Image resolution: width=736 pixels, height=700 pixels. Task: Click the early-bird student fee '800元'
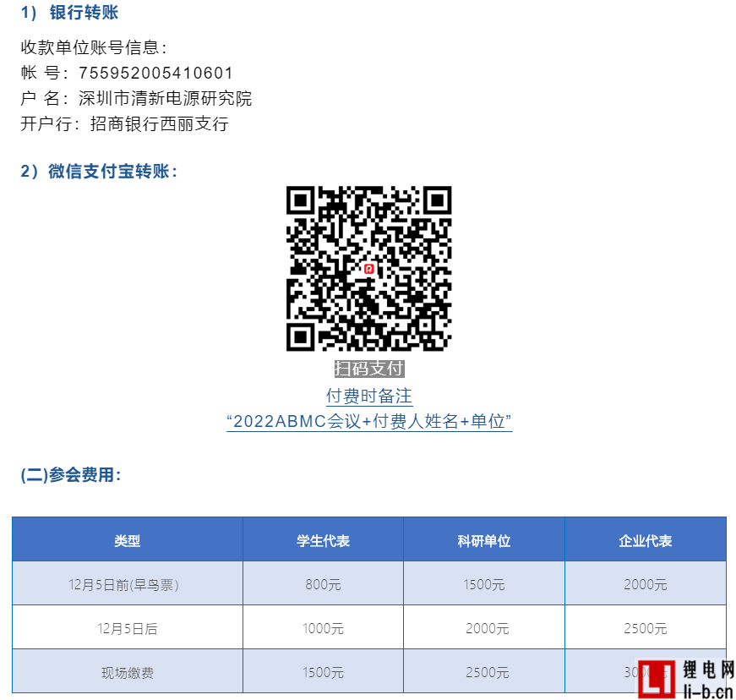click(x=323, y=584)
